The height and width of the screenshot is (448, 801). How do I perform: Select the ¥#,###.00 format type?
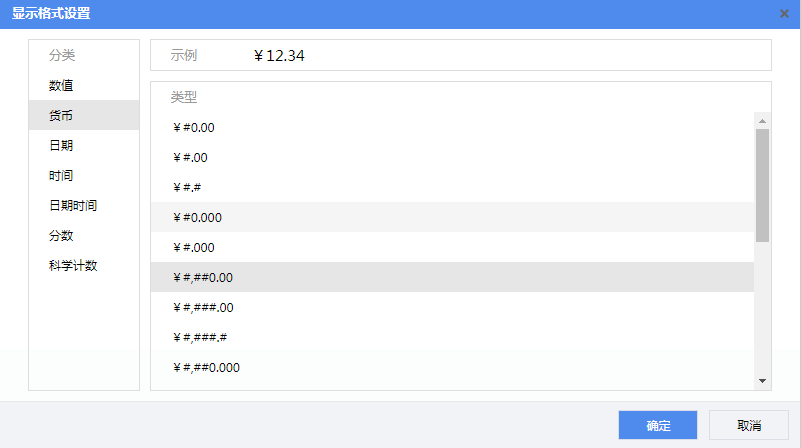coord(203,307)
